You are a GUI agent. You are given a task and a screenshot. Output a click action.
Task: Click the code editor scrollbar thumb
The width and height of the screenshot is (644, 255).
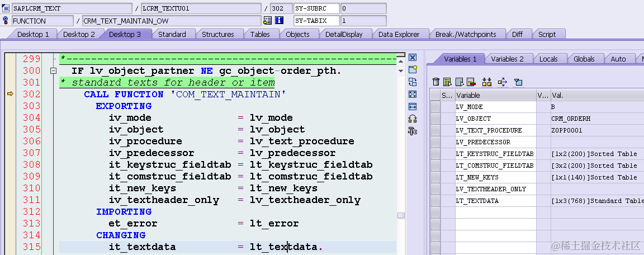401,215
